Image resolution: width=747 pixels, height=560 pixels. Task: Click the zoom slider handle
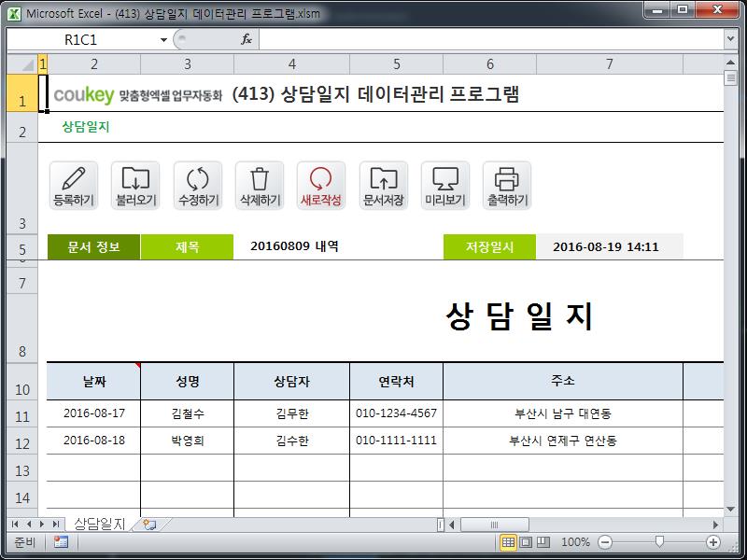pos(659,542)
